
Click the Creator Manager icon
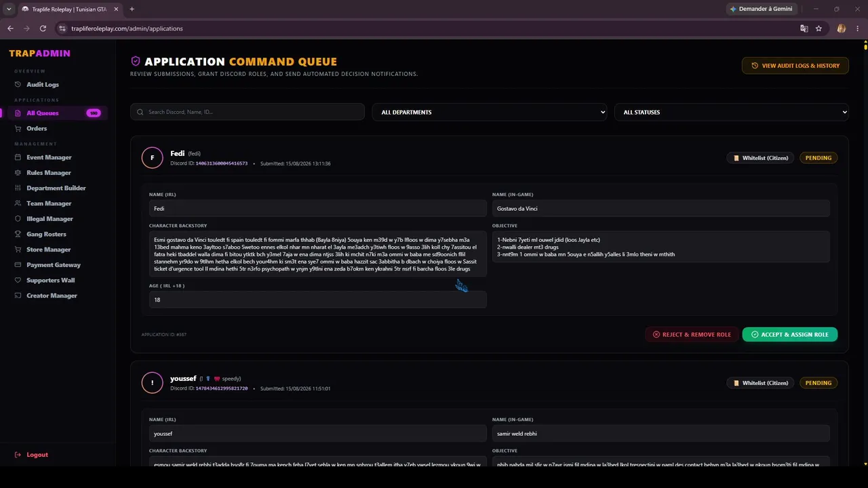coord(18,296)
